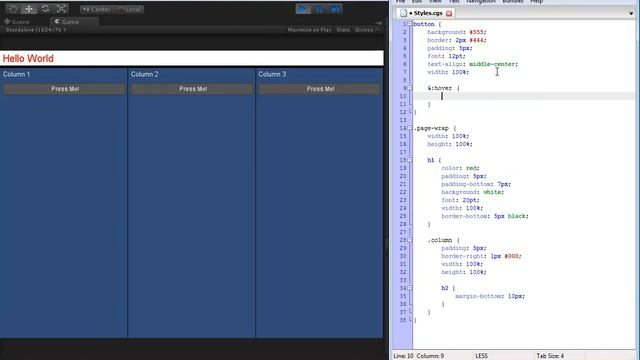Select the Scale tool in Unity toolbar
This screenshot has width=640, height=360.
[x=62, y=9]
